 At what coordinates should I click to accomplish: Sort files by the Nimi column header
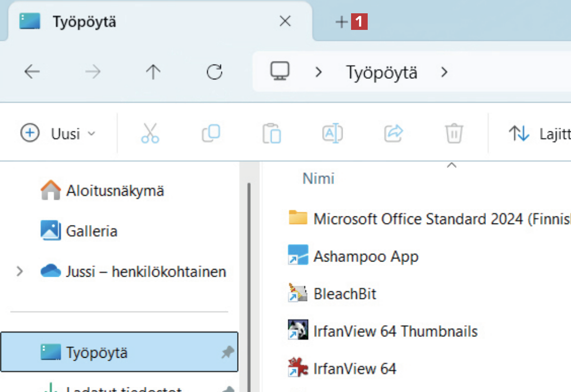click(x=318, y=178)
